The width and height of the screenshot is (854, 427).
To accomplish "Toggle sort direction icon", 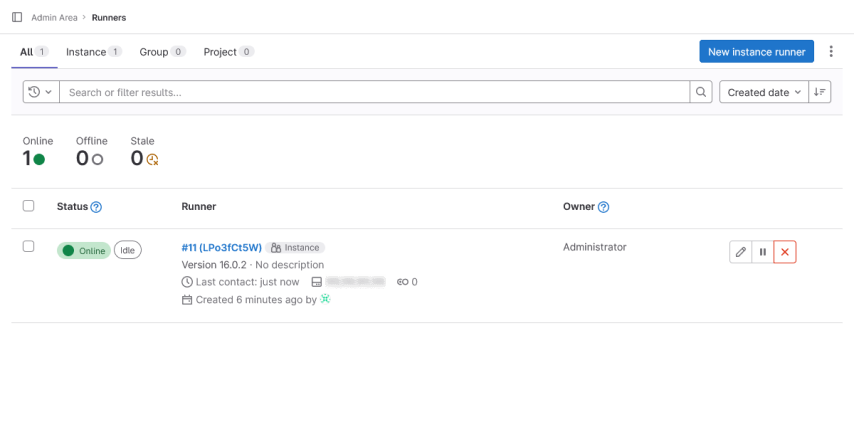I will 820,92.
